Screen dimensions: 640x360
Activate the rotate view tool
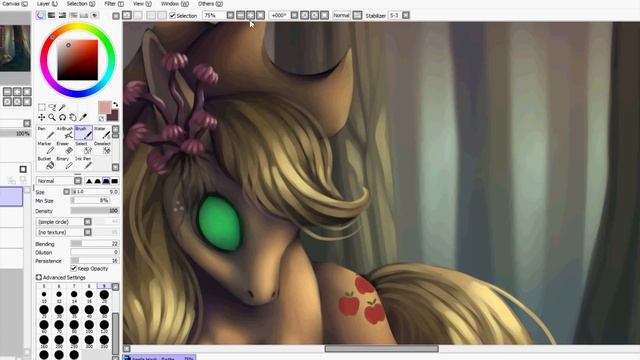(62, 118)
